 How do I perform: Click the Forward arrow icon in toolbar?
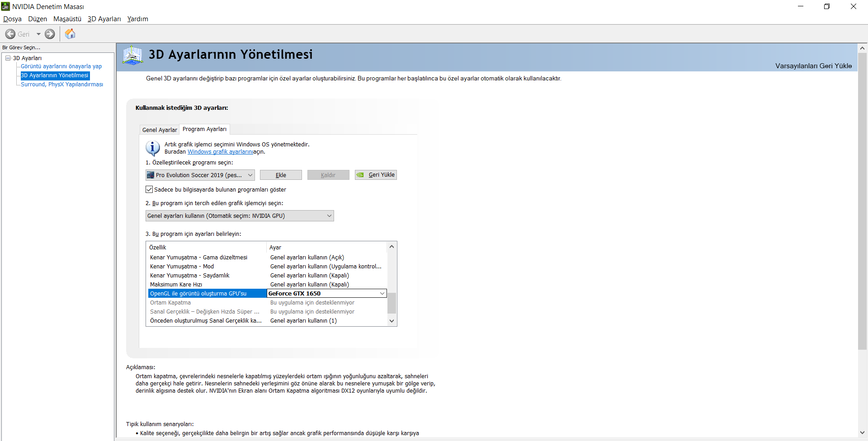50,34
